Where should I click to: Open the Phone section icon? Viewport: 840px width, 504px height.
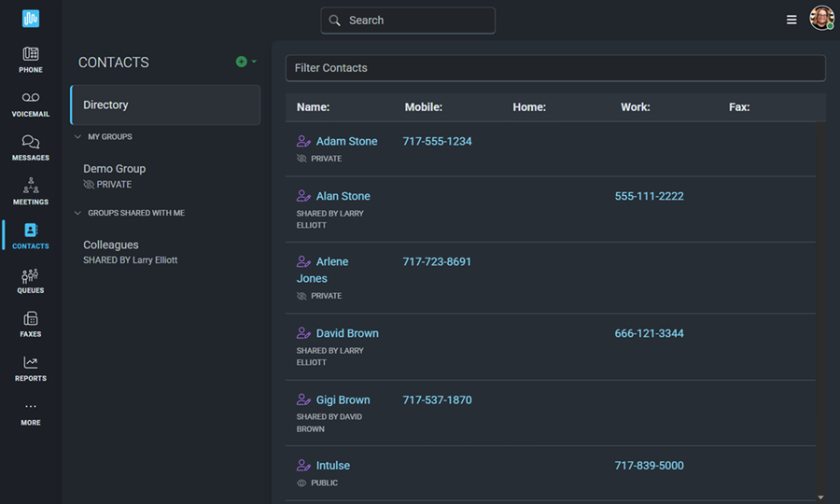coord(31,55)
